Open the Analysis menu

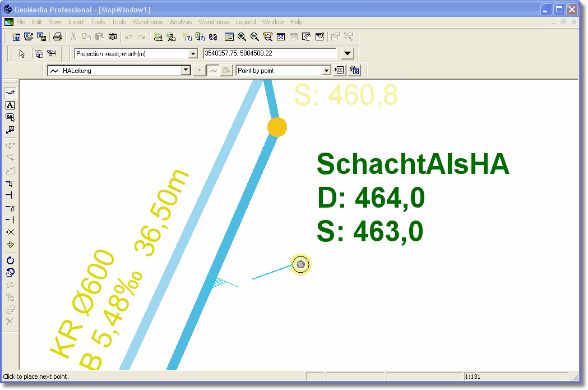(x=180, y=22)
